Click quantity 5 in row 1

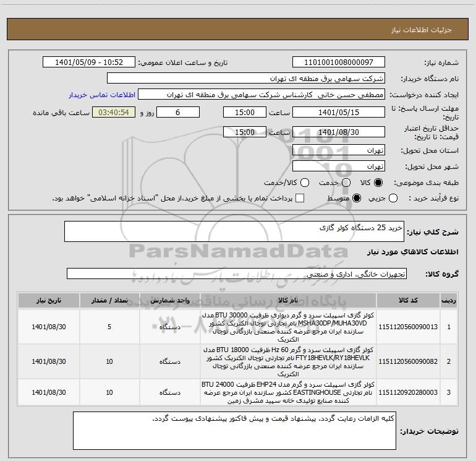click(109, 327)
